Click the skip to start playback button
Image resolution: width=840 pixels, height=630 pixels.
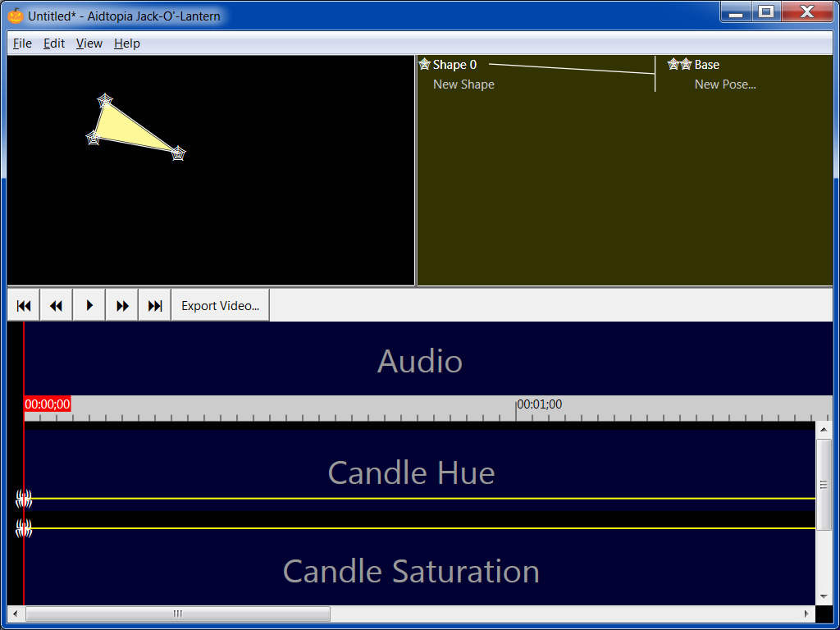(x=24, y=305)
